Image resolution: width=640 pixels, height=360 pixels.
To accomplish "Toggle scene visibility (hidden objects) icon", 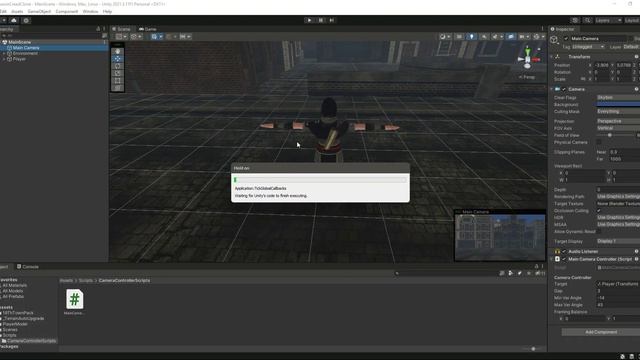I will coord(511,37).
